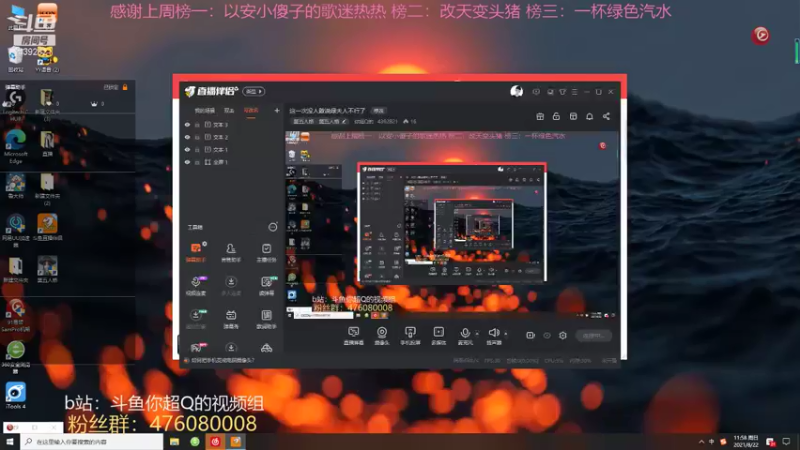Hide the 文本 3 layer via eye icon
The image size is (800, 450).
point(187,124)
